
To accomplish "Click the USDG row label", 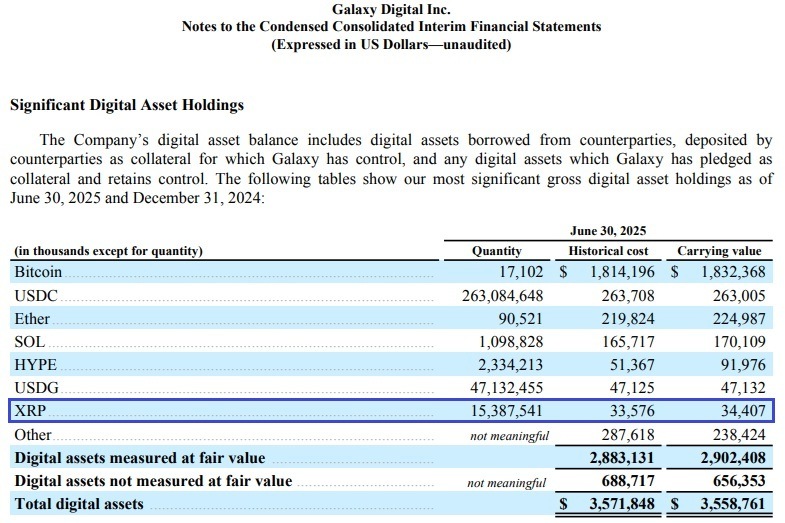I will click(36, 388).
